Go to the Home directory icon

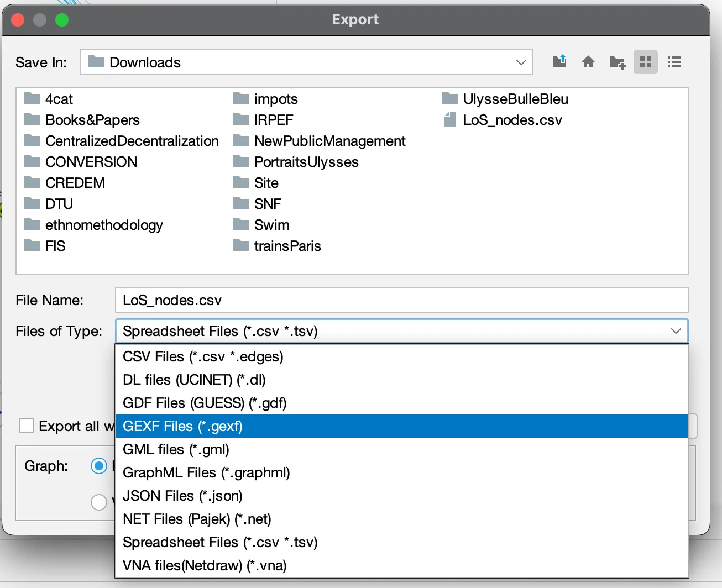(588, 62)
